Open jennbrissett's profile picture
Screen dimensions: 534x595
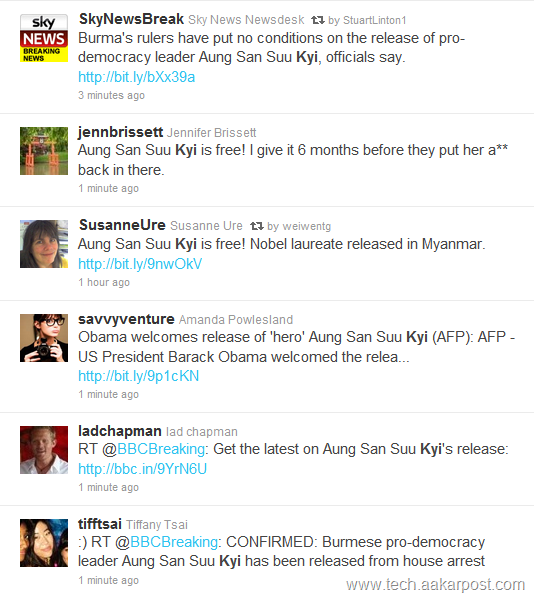pos(44,151)
